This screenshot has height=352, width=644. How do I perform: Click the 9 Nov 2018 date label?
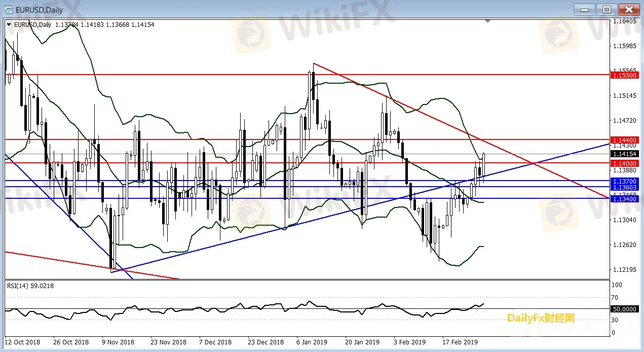pos(118,342)
